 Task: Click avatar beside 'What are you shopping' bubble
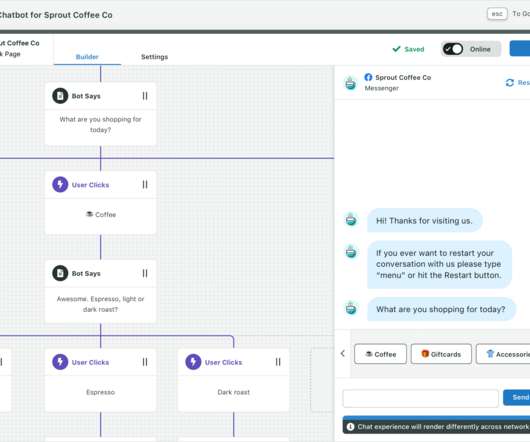tap(351, 308)
